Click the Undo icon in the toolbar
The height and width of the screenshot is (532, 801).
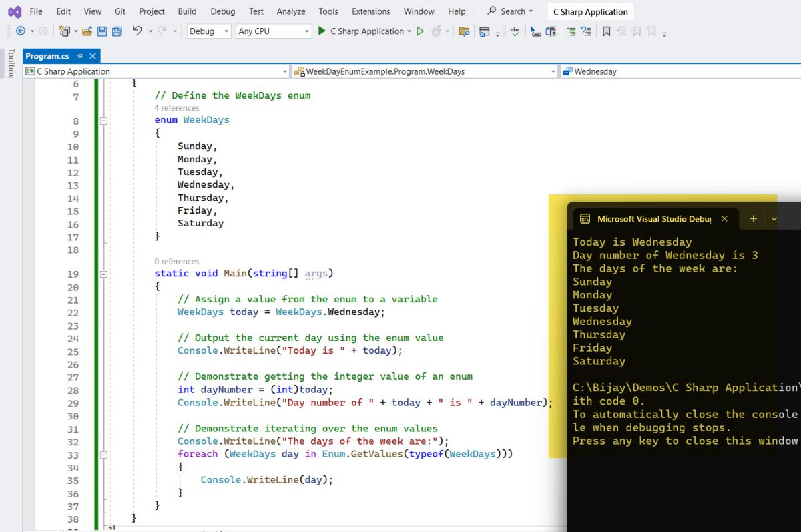pyautogui.click(x=137, y=31)
